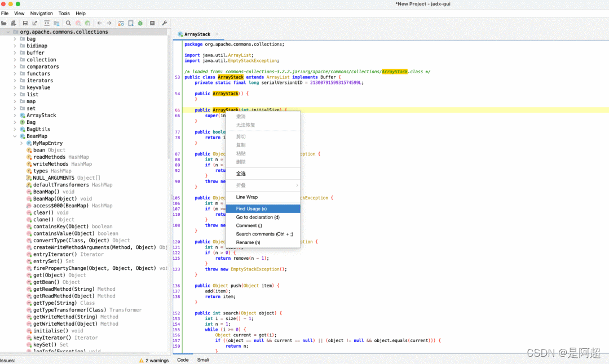Click the Open file toolbar icon
Image resolution: width=609 pixels, height=364 pixels.
pos(4,23)
